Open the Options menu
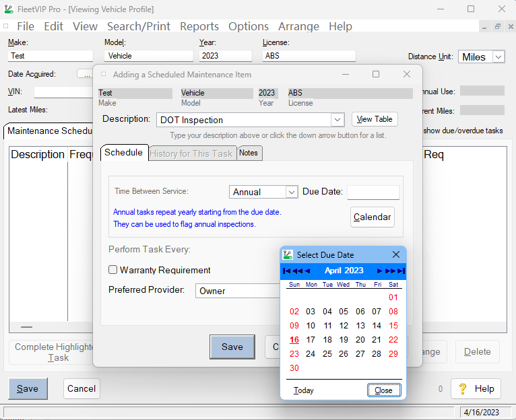This screenshot has width=516, height=420. 249,26
